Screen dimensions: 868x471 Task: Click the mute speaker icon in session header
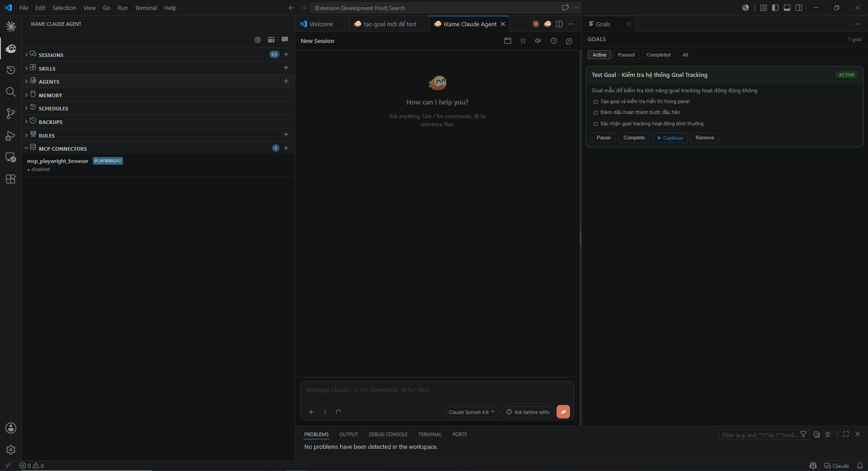(538, 41)
